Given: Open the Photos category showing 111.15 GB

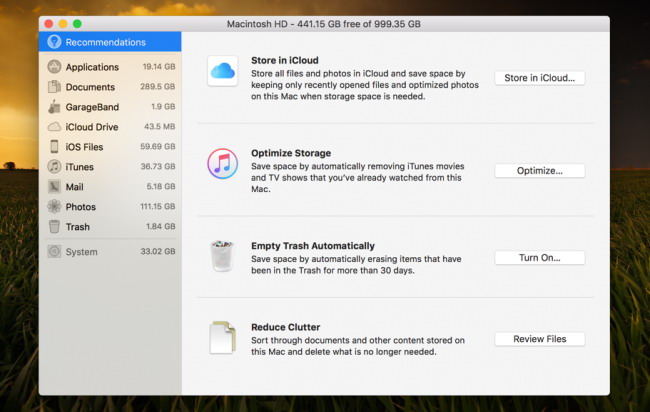Looking at the screenshot, I should [110, 207].
